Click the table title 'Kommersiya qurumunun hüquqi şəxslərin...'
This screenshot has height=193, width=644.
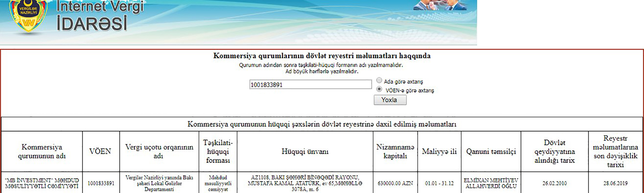pyautogui.click(x=322, y=124)
